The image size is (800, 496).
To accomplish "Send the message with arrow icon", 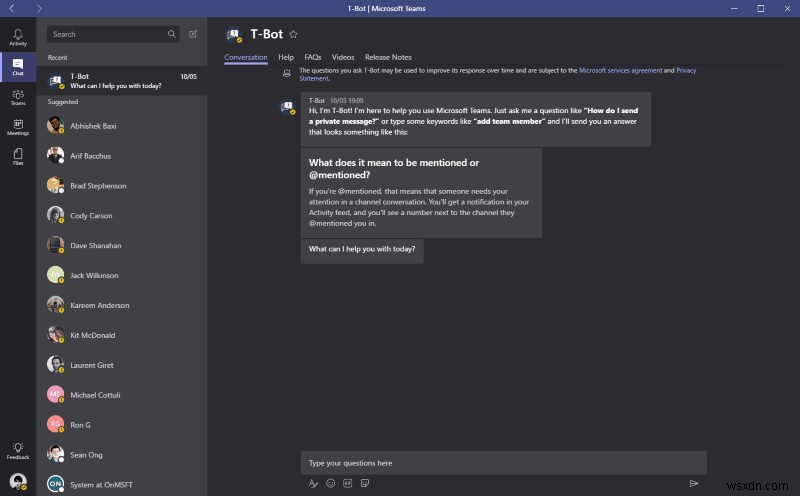I will coord(694,483).
